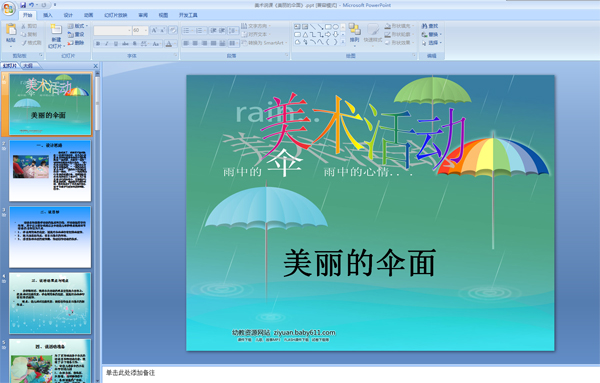Click the New Slide icon
Image resolution: width=600 pixels, height=383 pixels.
[x=56, y=29]
